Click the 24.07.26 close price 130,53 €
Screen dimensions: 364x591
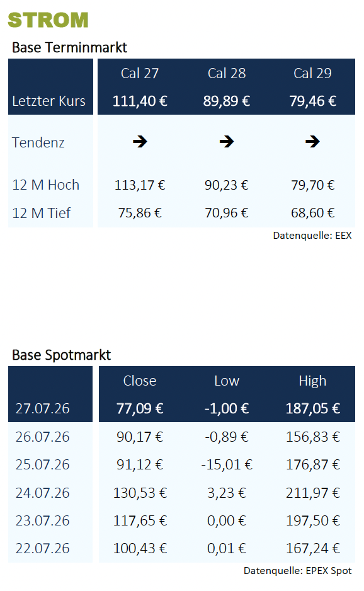pos(140,493)
